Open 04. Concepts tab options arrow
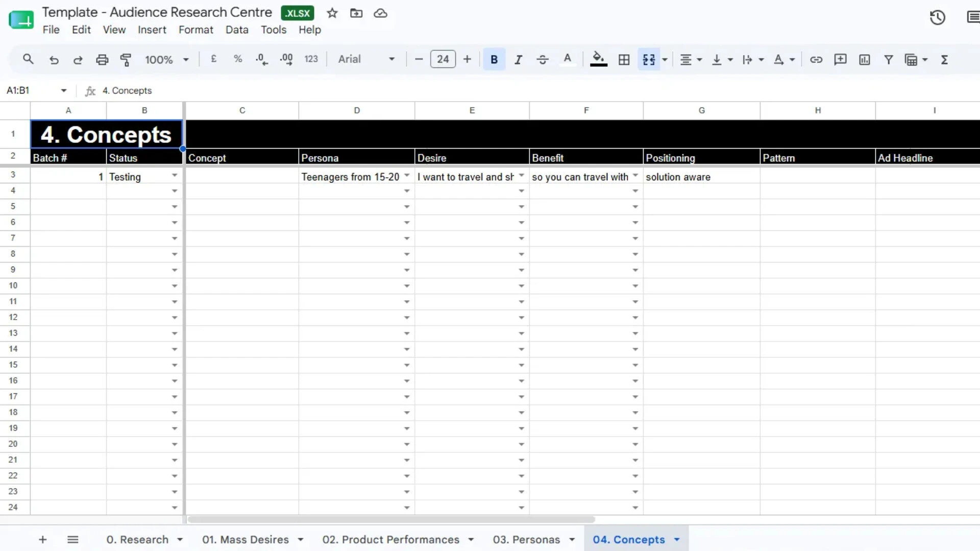The image size is (980, 551). point(677,539)
